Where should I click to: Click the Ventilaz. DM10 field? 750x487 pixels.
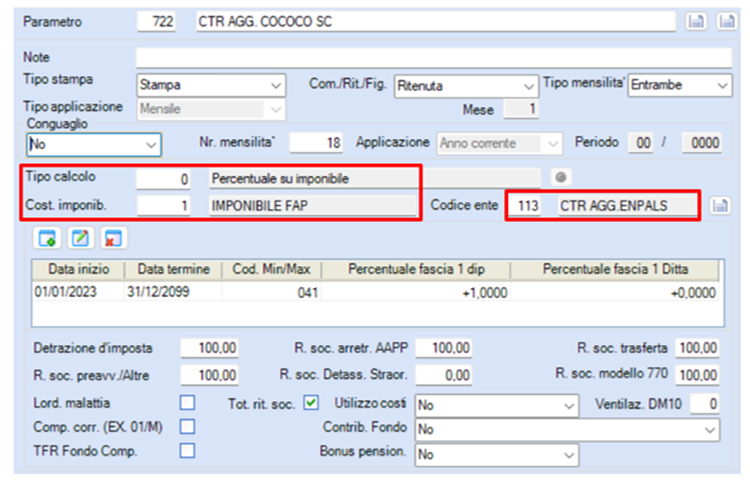[705, 404]
